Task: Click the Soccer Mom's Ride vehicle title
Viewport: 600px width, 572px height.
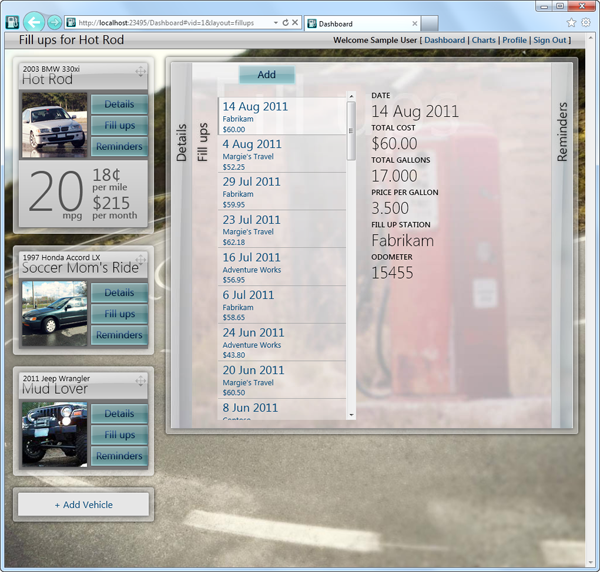Action: point(80,268)
